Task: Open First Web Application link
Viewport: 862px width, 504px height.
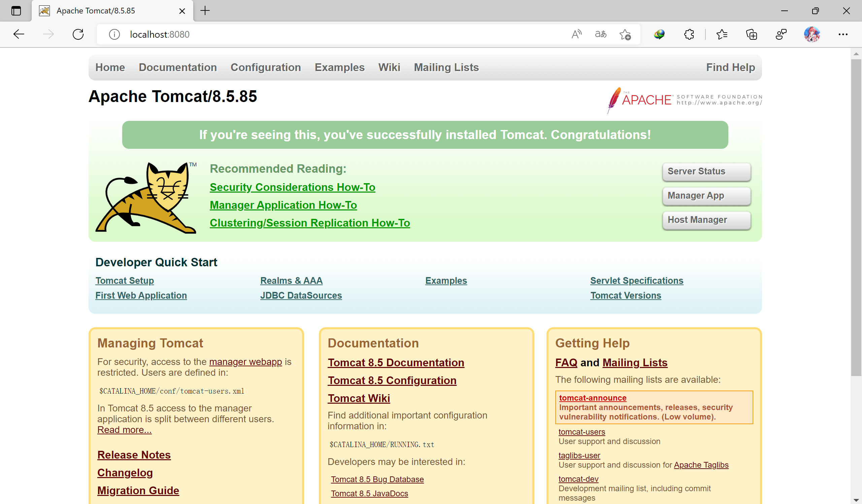Action: coord(141,295)
